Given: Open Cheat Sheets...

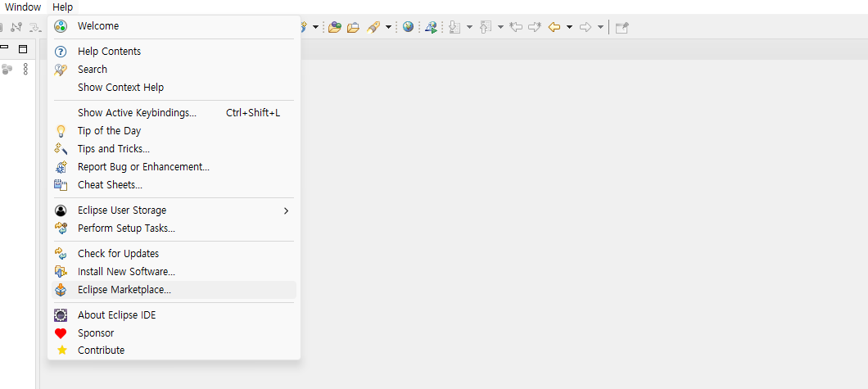Looking at the screenshot, I should point(174,185).
